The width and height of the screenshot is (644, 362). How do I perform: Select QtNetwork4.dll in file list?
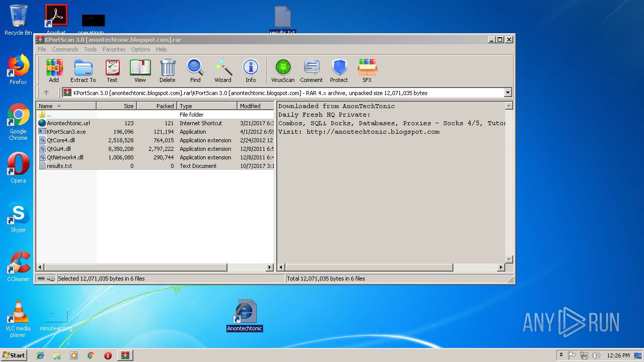coord(155,157)
